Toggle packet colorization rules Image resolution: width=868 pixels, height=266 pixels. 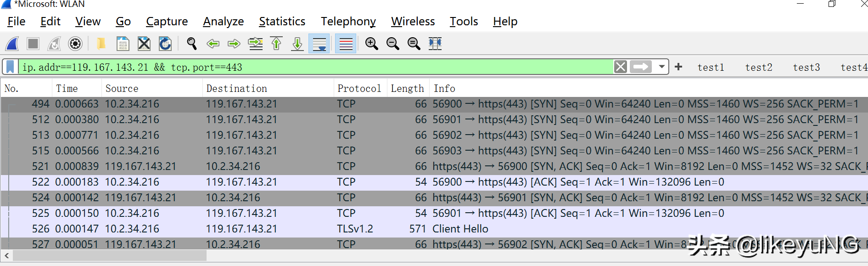(346, 44)
